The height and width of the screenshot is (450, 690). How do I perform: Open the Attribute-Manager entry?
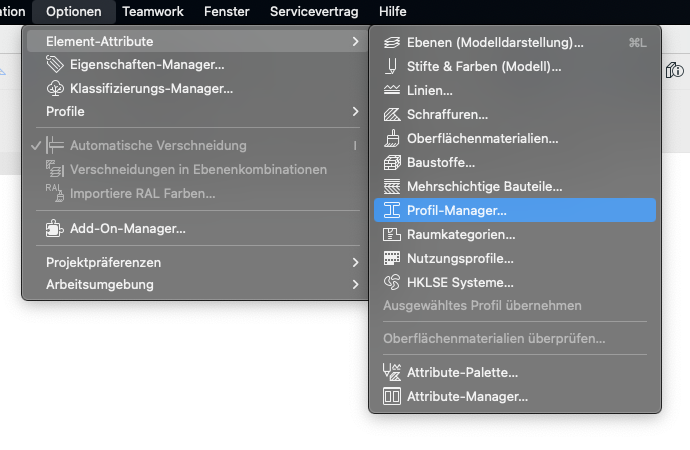point(467,397)
